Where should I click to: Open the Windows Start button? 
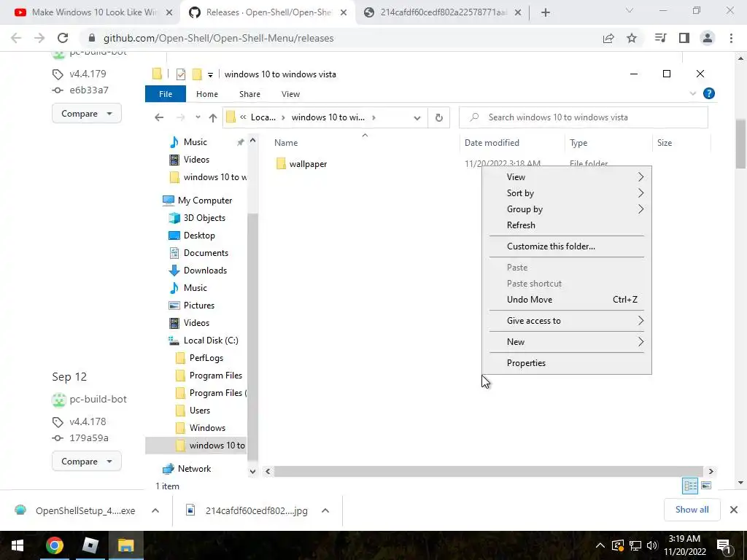pyautogui.click(x=18, y=545)
